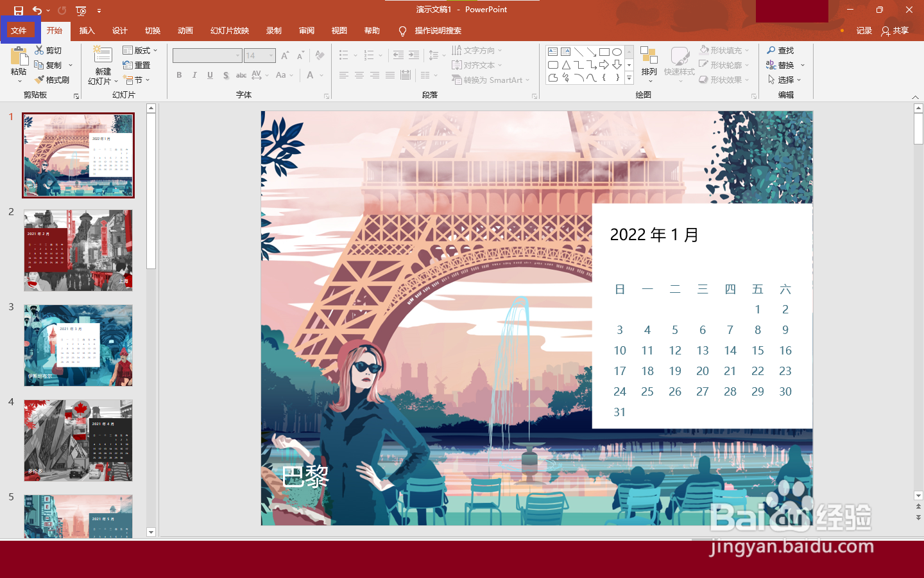
Task: Select slide 3 thumbnail
Action: click(78, 346)
